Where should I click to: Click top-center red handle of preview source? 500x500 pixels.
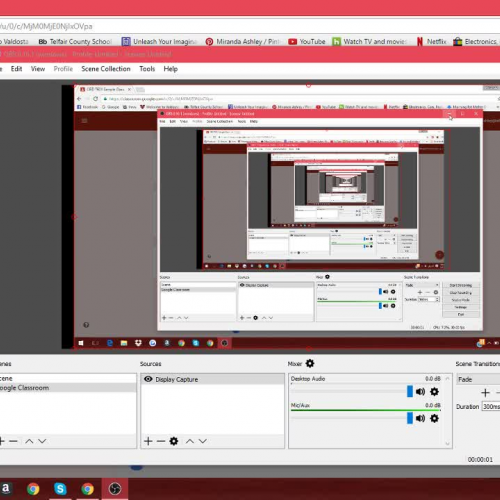pos(308,85)
